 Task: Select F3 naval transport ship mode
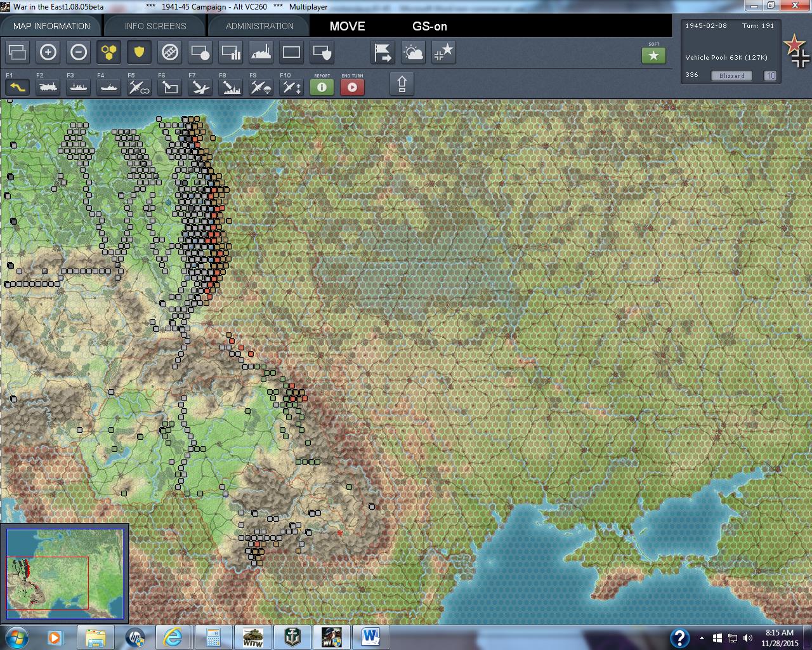[79, 87]
